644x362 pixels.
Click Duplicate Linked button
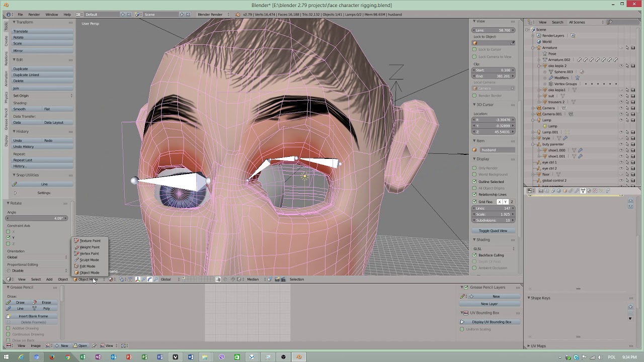pos(42,75)
